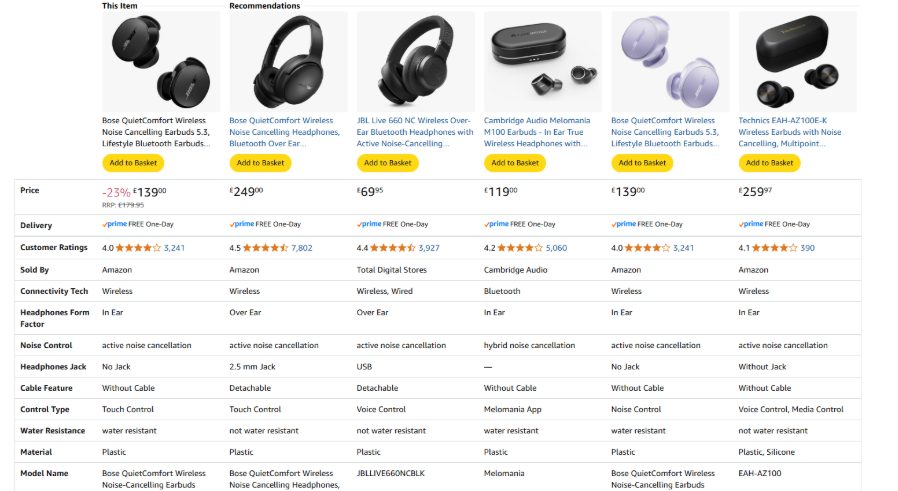Open the 7,802 customer reviews link
Screen dimensions: 898x491
(301, 247)
